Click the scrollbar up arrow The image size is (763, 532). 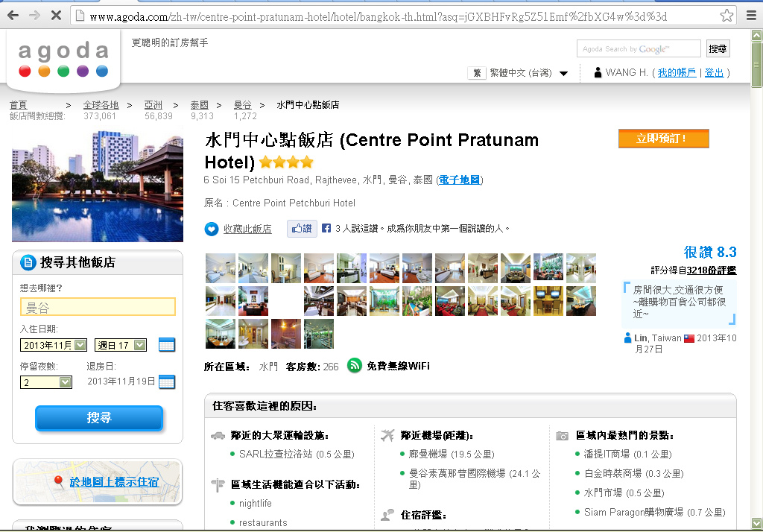click(x=756, y=35)
